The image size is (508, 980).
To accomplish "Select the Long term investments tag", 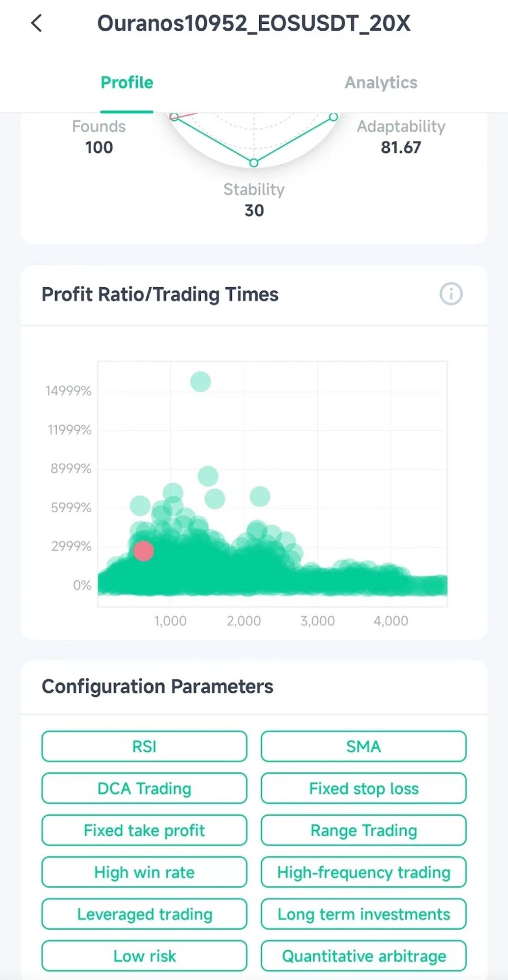I will [x=364, y=914].
